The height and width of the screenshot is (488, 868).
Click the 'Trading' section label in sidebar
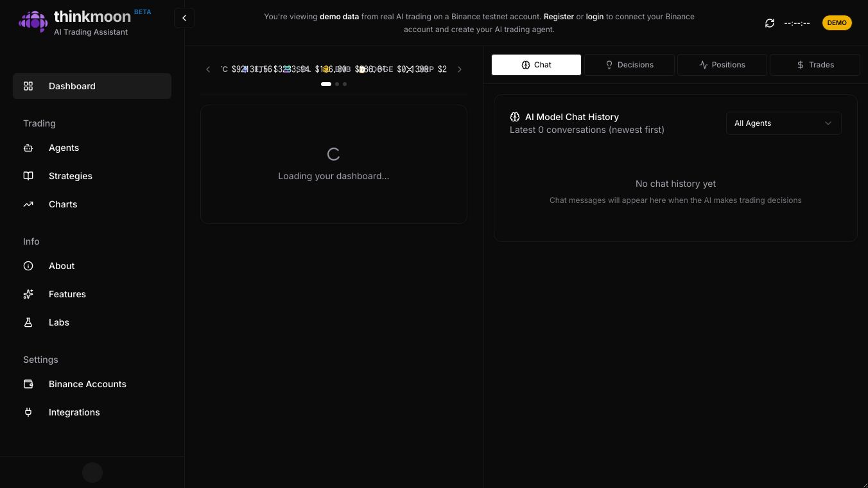39,123
